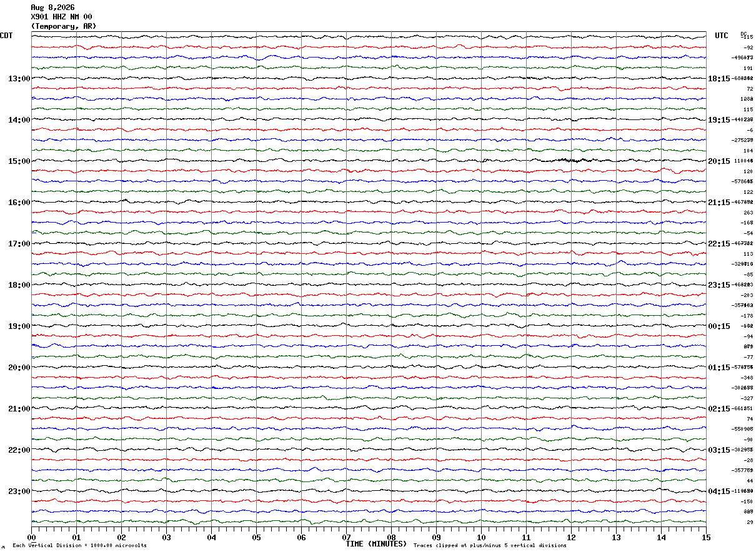Click the 00:15 UTC time label
The width and height of the screenshot is (756, 554).
(x=719, y=326)
